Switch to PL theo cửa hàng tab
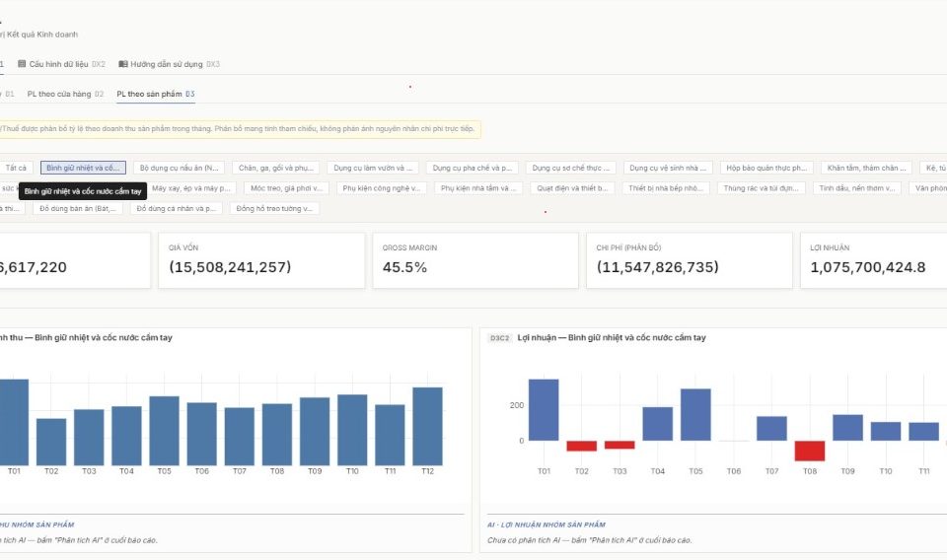 pyautogui.click(x=65, y=94)
